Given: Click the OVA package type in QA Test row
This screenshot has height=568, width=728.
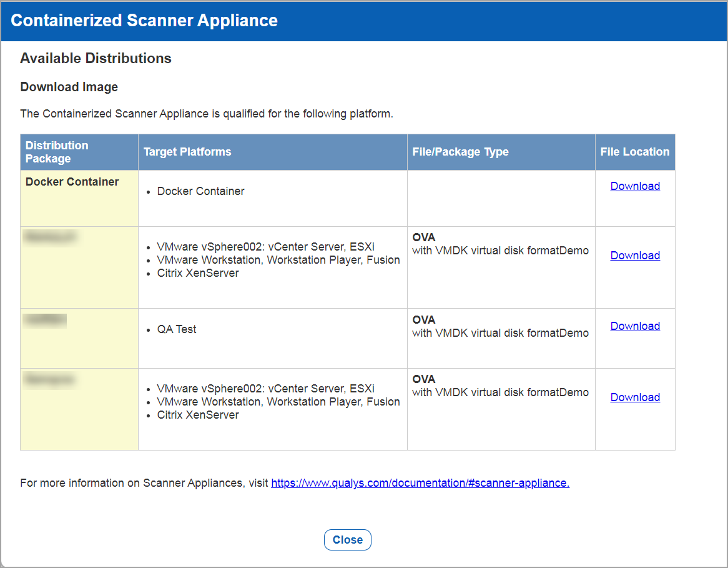Looking at the screenshot, I should tap(423, 320).
